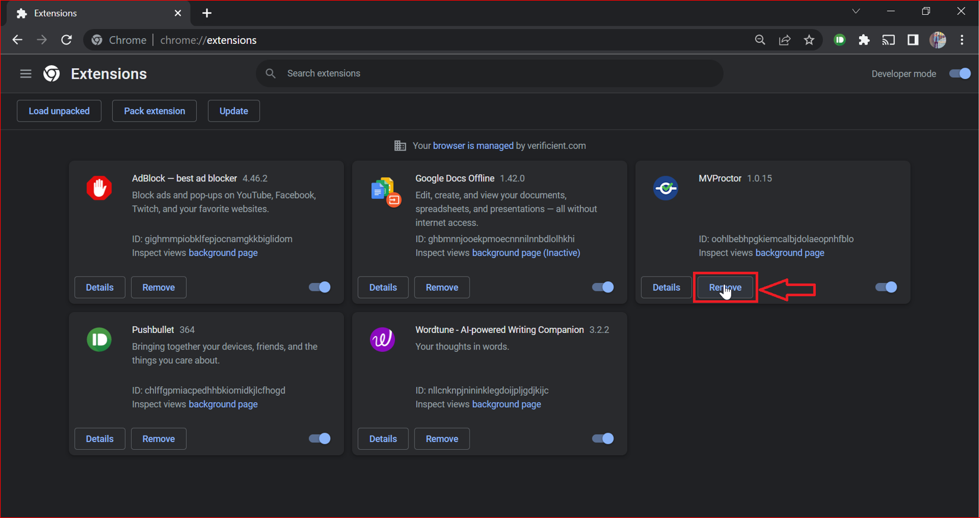Screen dimensions: 980x518
Task: Select the MVProctor ID text
Action: coord(776,239)
